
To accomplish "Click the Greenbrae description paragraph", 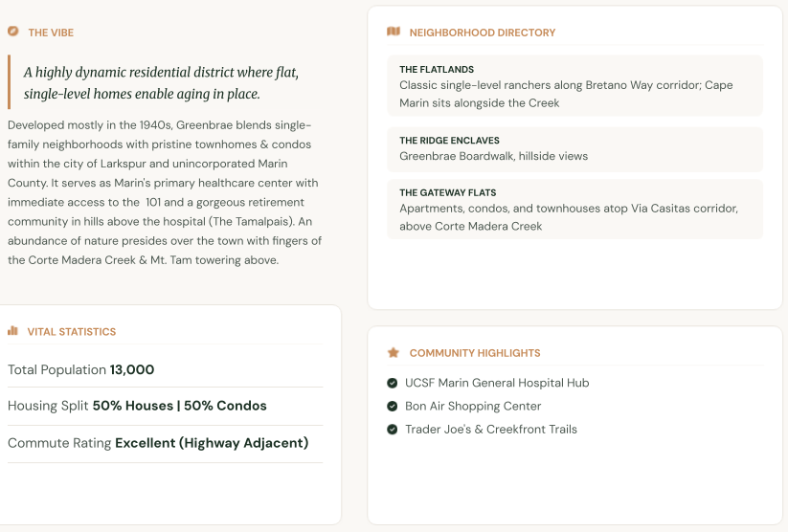I will 165,192.
